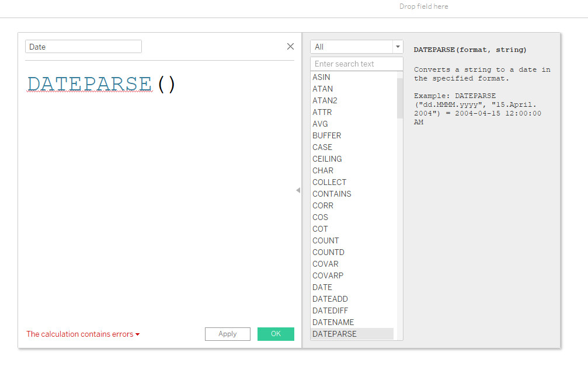Select the CASE function entry
Viewport: 588px width, 370px height.
coord(322,147)
